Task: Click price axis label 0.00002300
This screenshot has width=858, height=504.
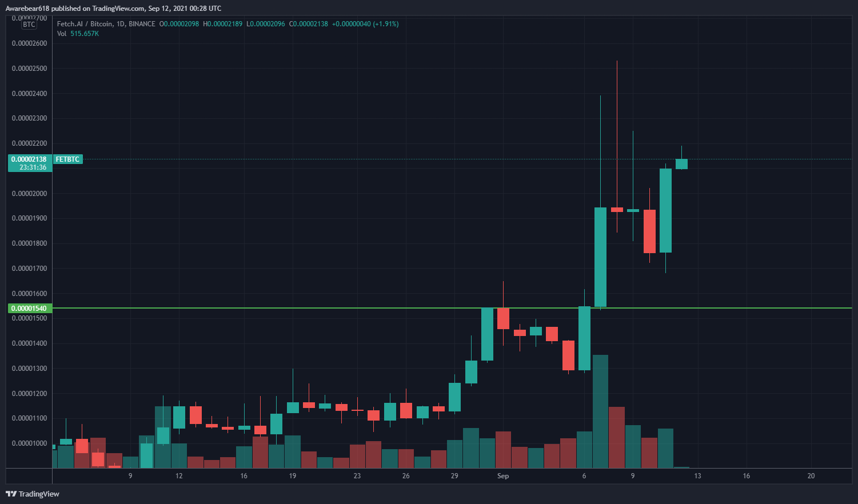Action: [29, 118]
